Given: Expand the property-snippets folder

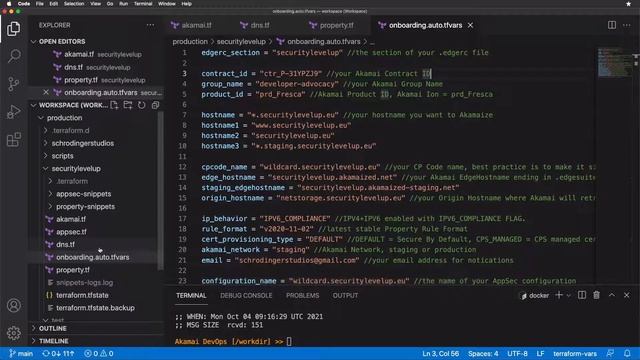Looking at the screenshot, I should [85, 207].
